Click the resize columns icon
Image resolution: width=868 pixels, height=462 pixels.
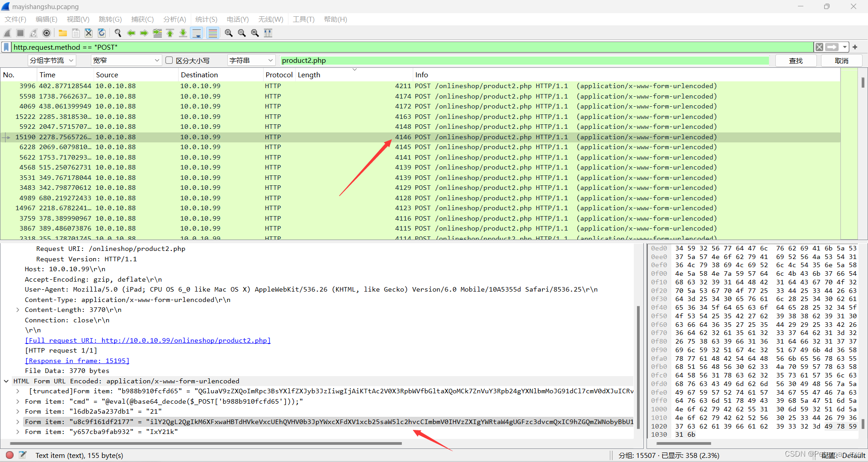(268, 33)
